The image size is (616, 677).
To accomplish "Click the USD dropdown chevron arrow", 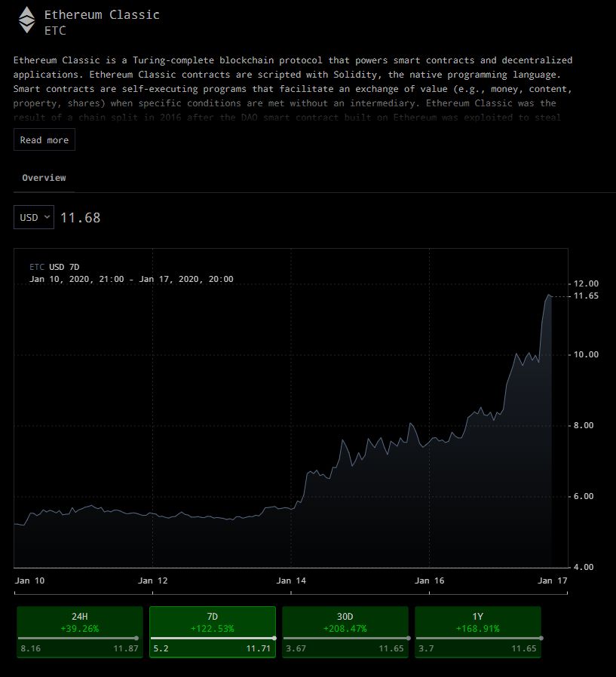I will (x=47, y=217).
